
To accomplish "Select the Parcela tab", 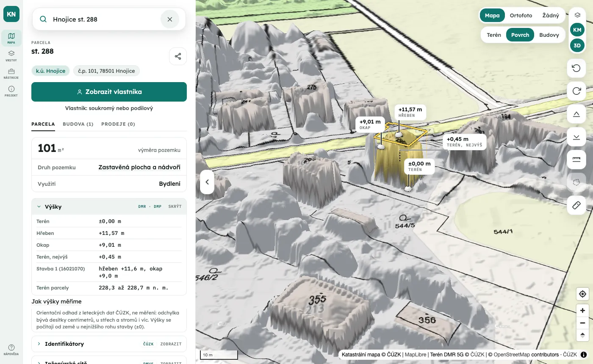I will click(43, 124).
